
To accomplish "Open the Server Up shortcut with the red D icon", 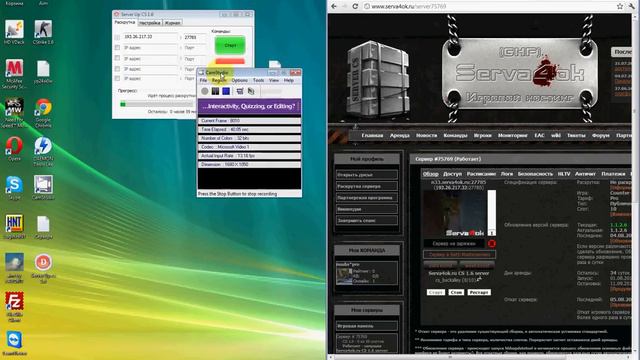I will (x=43, y=268).
